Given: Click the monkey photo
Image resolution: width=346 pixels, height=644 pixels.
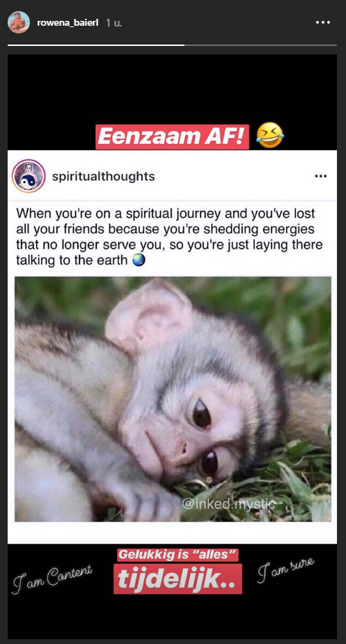Looking at the screenshot, I should 173,399.
